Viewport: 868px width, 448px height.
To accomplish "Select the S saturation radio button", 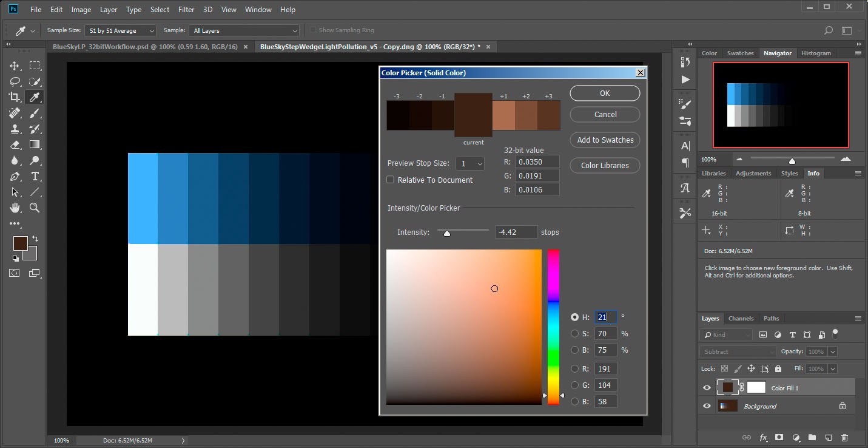I will pos(574,333).
